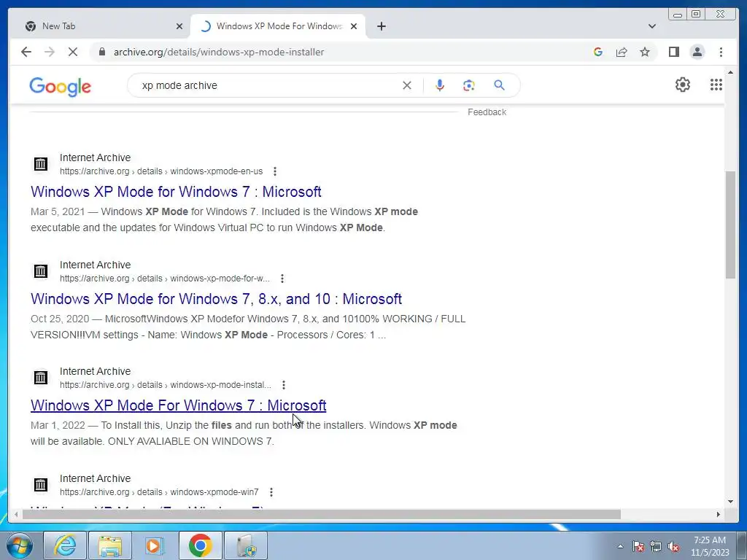
Task: Click the address bar URL
Action: coord(219,52)
